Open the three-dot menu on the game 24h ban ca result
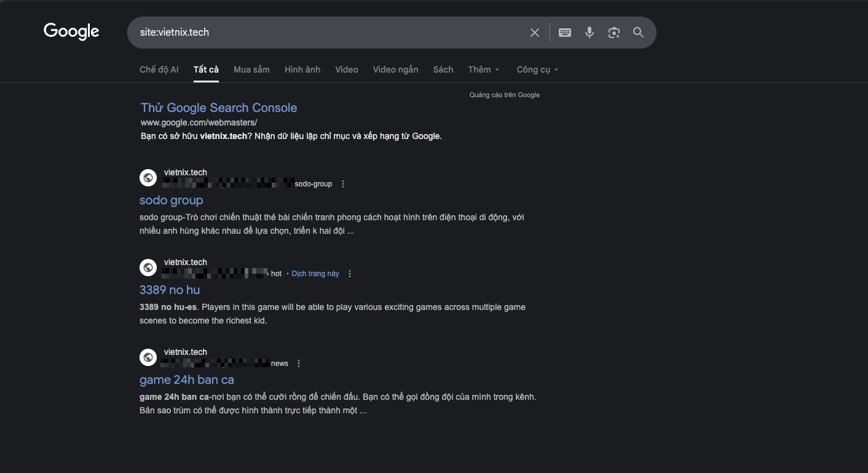 (299, 363)
